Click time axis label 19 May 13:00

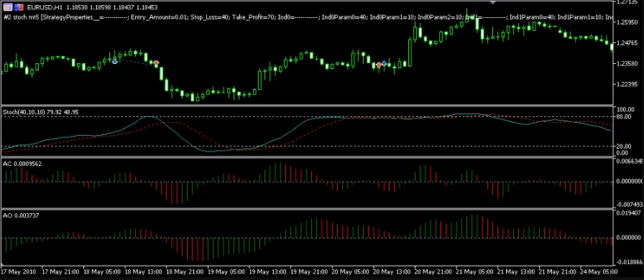(x=268, y=272)
